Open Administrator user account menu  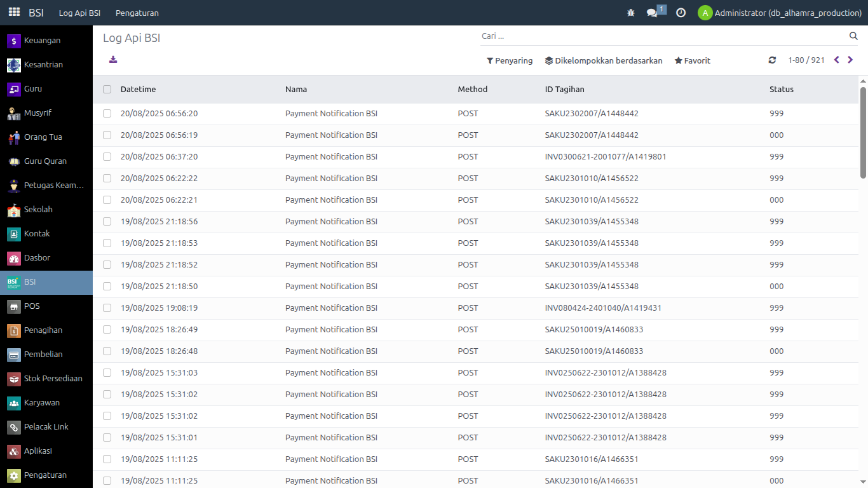[780, 13]
